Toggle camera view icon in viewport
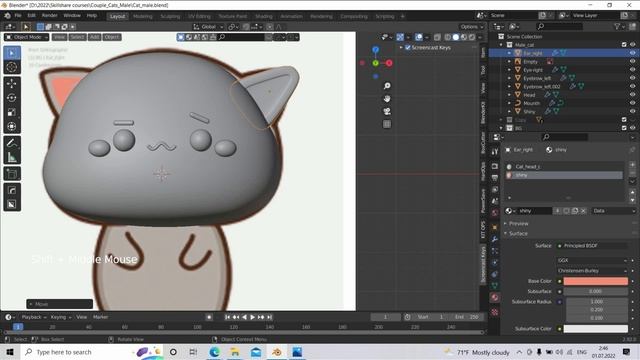This screenshot has height=360, width=640. (387, 111)
